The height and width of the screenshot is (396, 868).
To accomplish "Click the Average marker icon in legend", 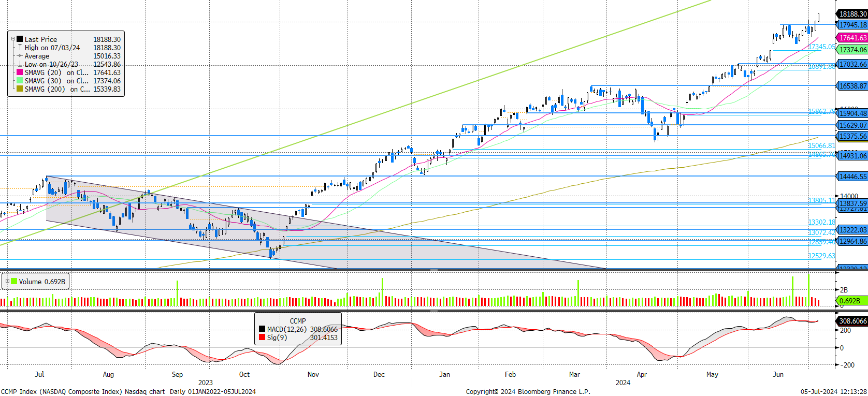I will 20,56.
